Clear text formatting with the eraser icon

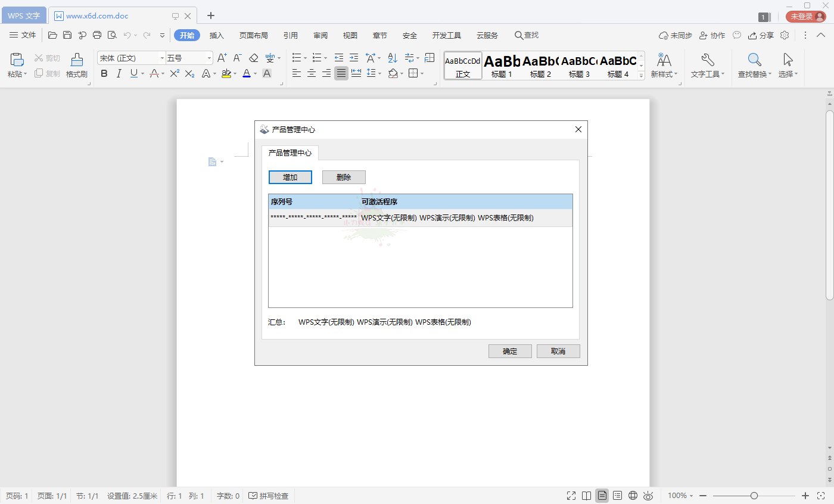point(253,58)
